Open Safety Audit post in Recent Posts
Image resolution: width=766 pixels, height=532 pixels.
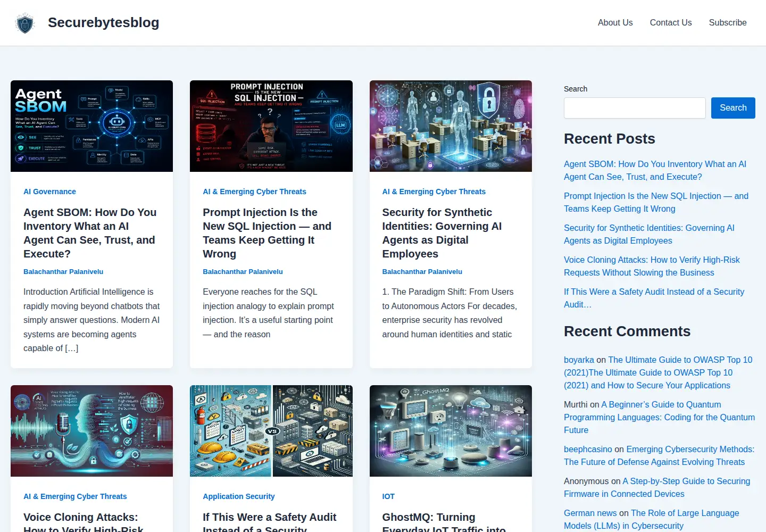point(654,298)
